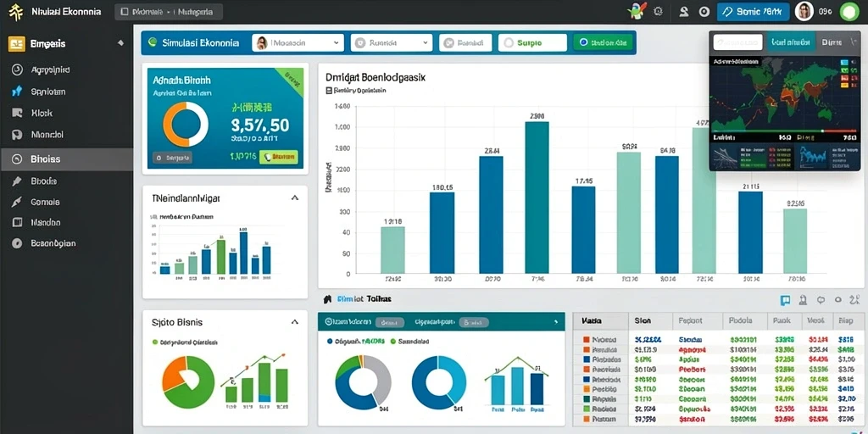Click the bell icon above the data table
The image size is (868, 434).
point(803,300)
